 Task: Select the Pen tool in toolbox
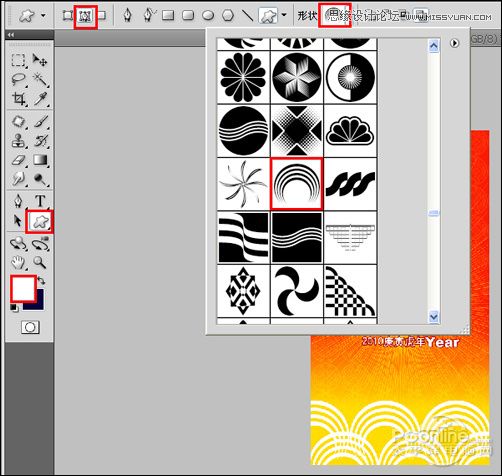(18, 201)
